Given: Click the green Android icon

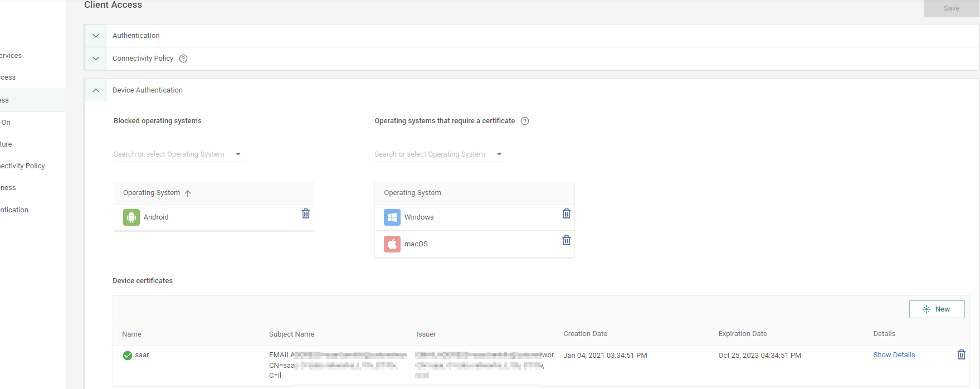Looking at the screenshot, I should (x=131, y=217).
